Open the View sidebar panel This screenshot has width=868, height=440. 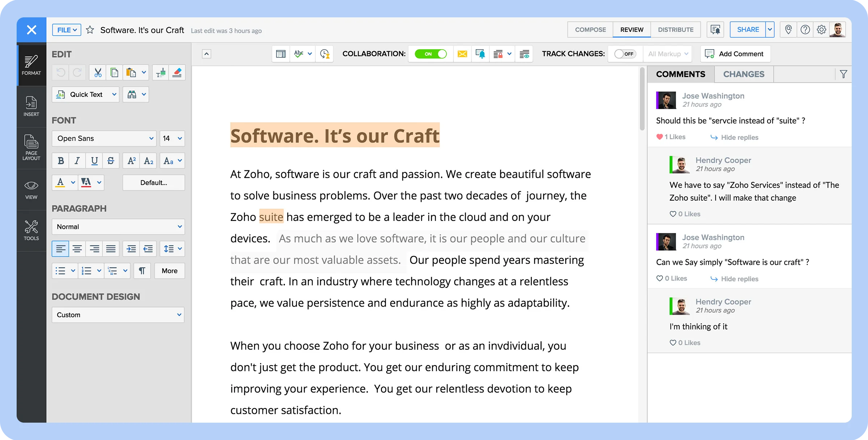pyautogui.click(x=31, y=189)
